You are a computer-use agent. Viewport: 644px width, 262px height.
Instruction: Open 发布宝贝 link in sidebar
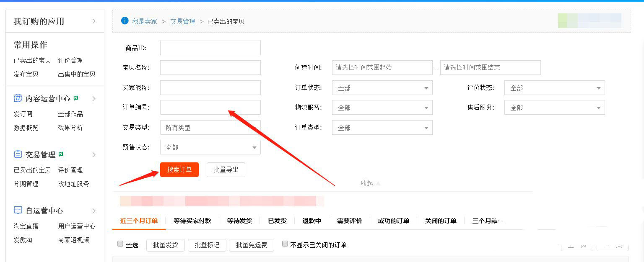coord(26,74)
